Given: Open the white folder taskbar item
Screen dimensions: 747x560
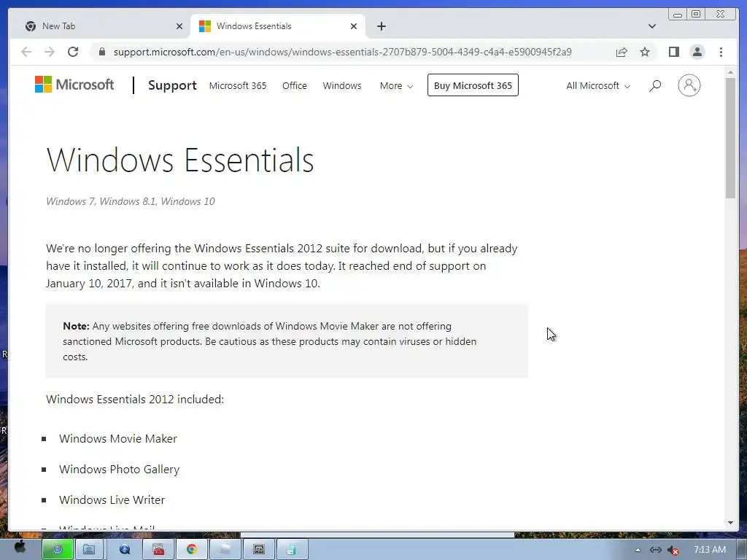Looking at the screenshot, I should (225, 550).
